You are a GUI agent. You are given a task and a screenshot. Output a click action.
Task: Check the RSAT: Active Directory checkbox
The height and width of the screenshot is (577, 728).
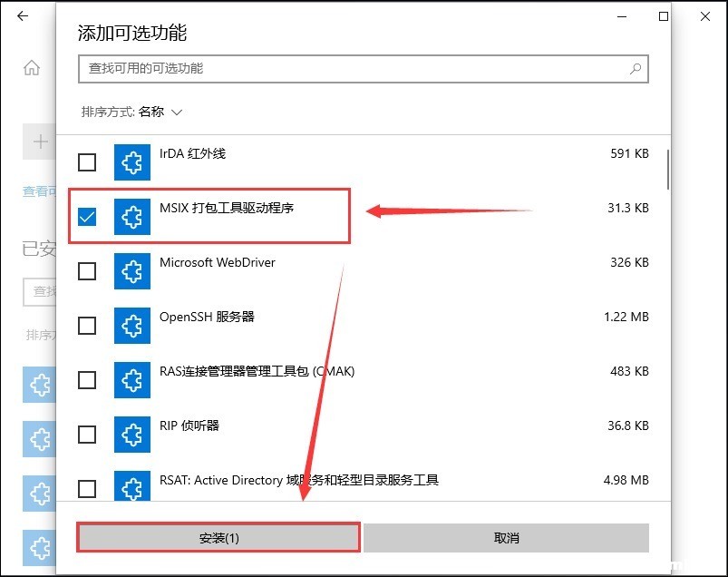tap(87, 489)
